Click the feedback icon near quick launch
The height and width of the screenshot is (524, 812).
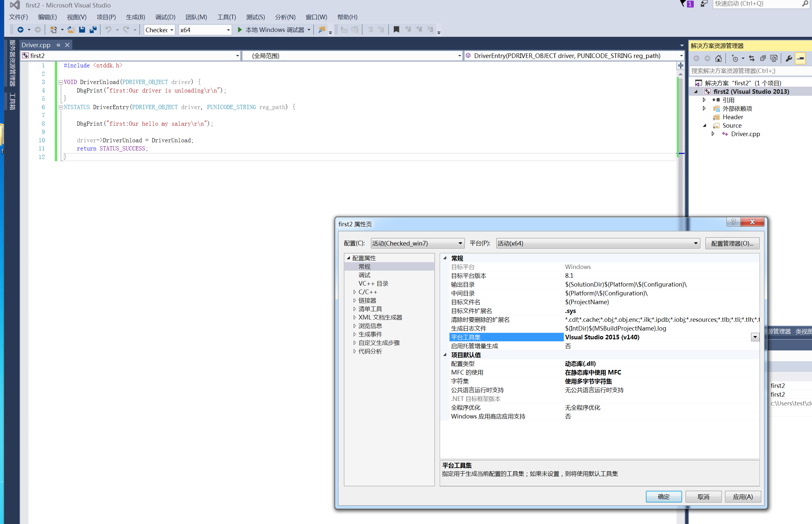(x=704, y=4)
